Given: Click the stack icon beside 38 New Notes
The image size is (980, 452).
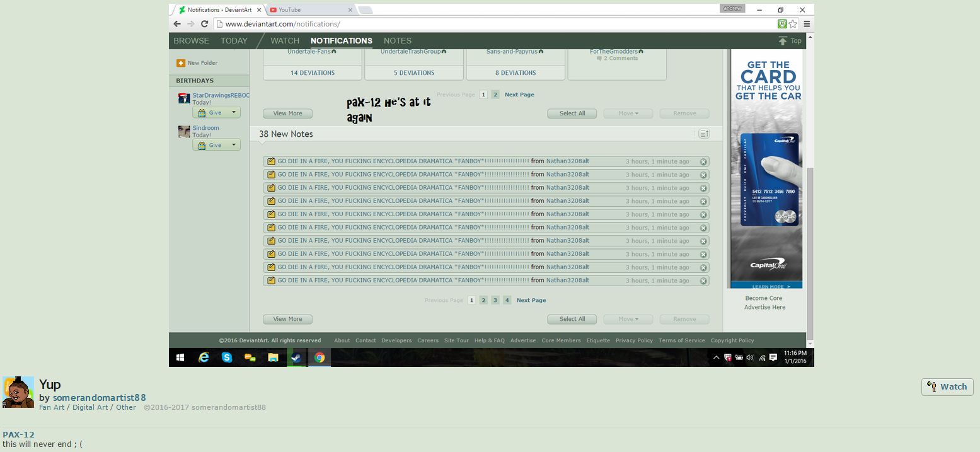Looking at the screenshot, I should tap(704, 134).
